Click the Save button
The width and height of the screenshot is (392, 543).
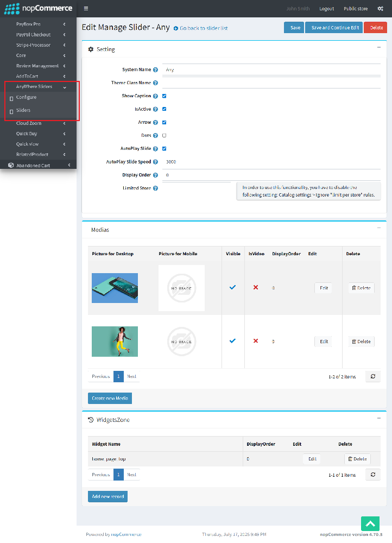294,28
